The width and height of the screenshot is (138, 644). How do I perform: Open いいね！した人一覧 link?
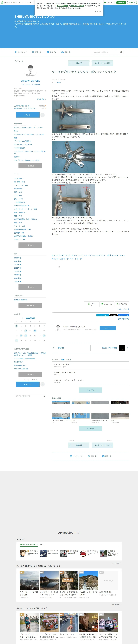123,309
